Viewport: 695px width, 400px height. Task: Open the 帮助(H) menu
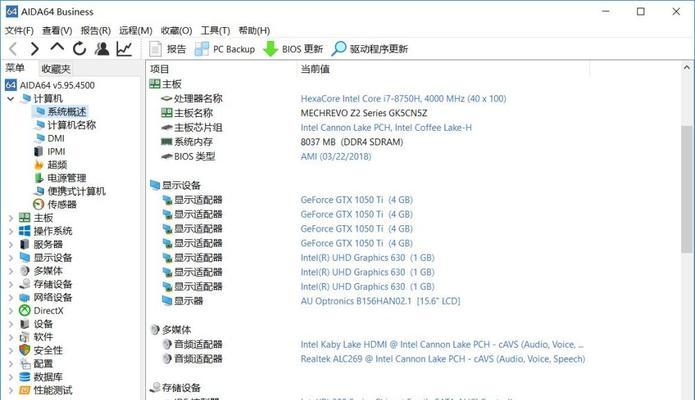coord(254,31)
